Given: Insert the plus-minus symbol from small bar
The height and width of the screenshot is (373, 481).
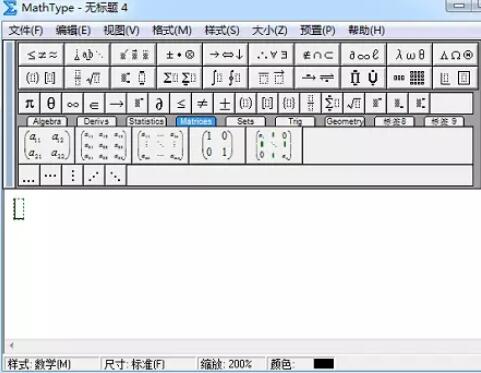Looking at the screenshot, I should (x=224, y=104).
